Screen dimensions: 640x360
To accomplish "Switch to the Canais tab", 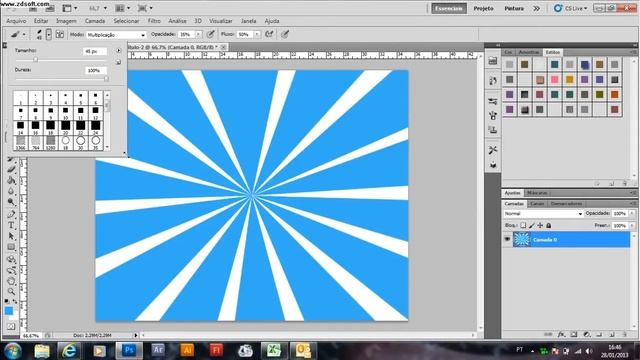I will point(537,204).
